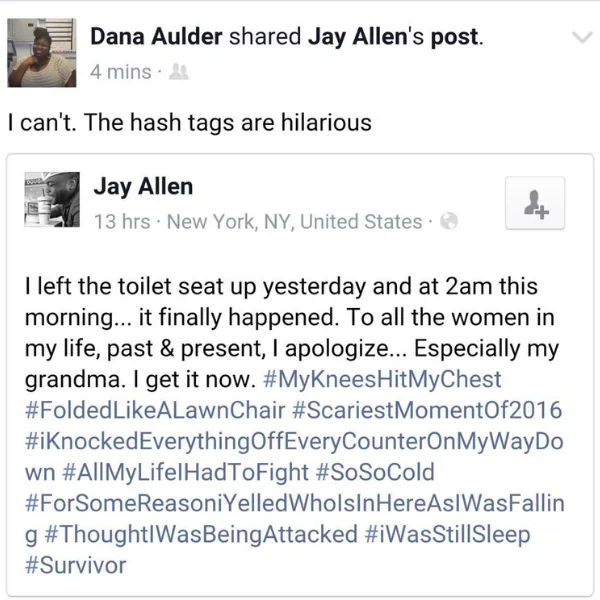Open Dana Aulder's profile name link
The image size is (600, 600).
[x=156, y=36]
